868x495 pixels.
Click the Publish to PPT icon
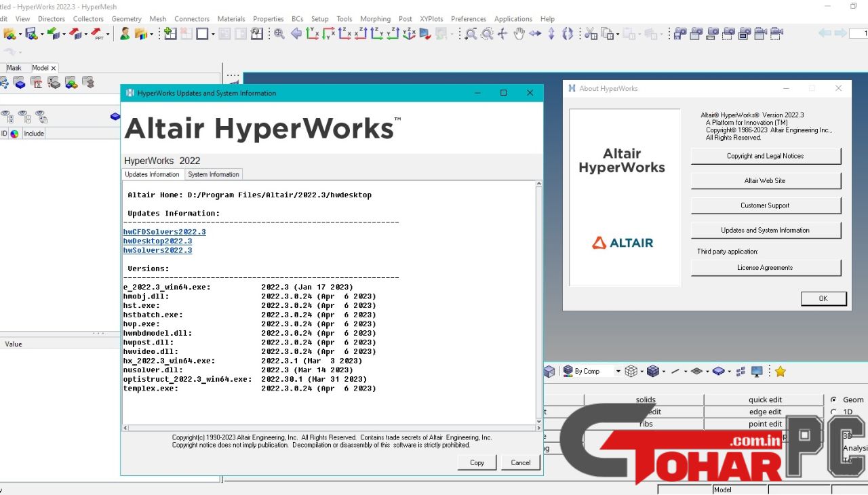point(98,34)
